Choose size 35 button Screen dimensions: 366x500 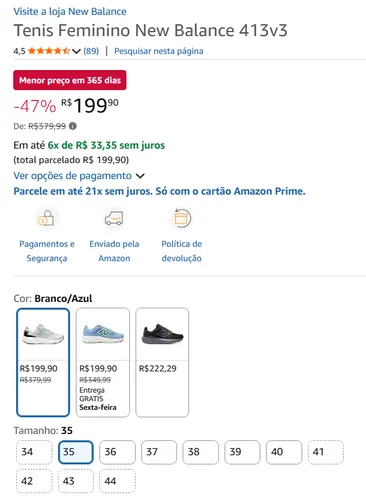pyautogui.click(x=76, y=452)
